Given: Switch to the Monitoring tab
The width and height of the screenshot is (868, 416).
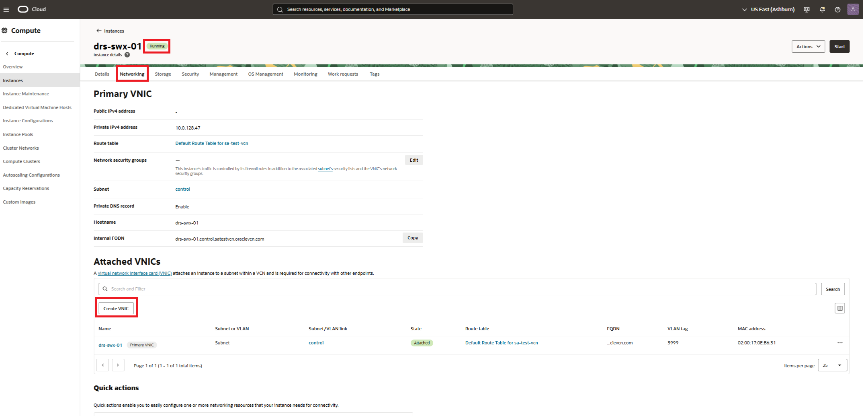Looking at the screenshot, I should tap(305, 74).
